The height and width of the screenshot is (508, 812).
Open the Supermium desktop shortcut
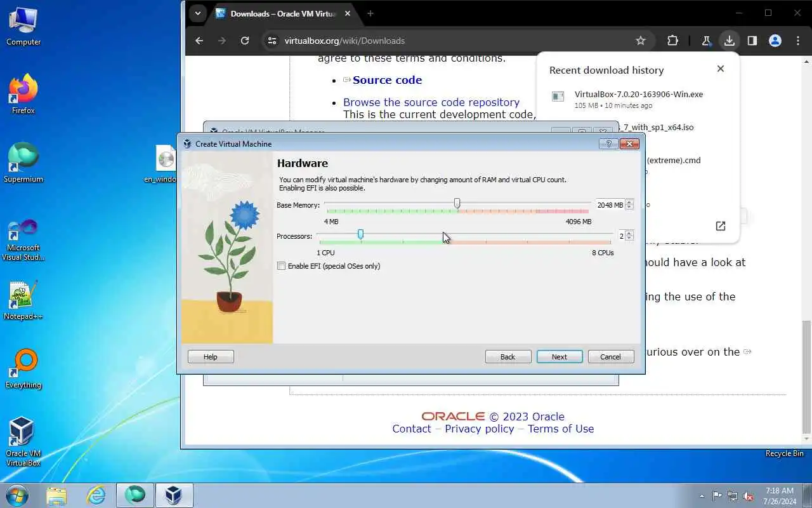[x=23, y=163]
